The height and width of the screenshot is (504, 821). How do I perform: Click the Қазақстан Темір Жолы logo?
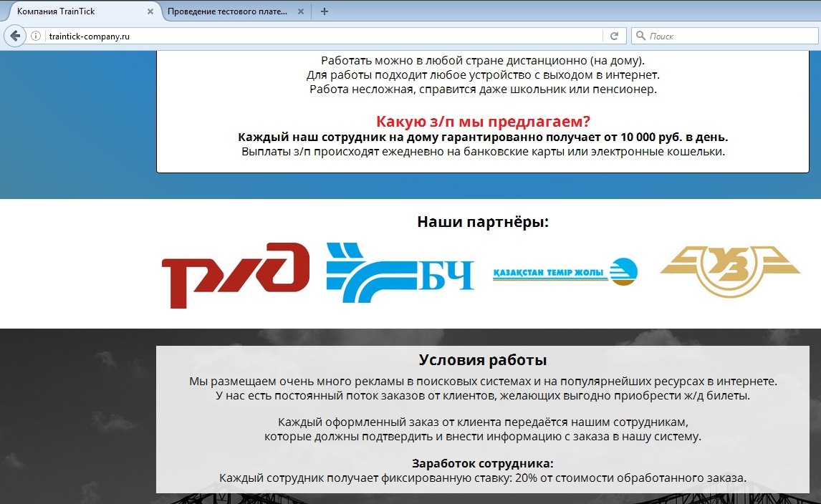point(565,272)
